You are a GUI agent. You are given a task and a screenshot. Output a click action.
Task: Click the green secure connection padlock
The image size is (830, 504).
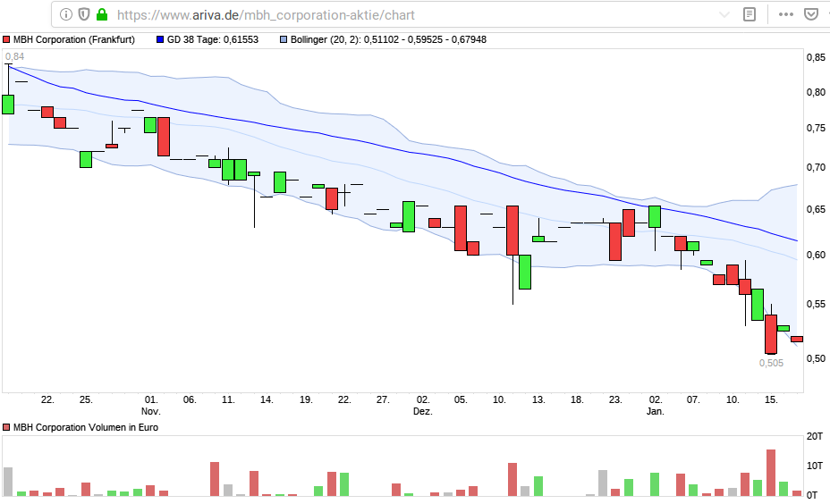click(102, 14)
